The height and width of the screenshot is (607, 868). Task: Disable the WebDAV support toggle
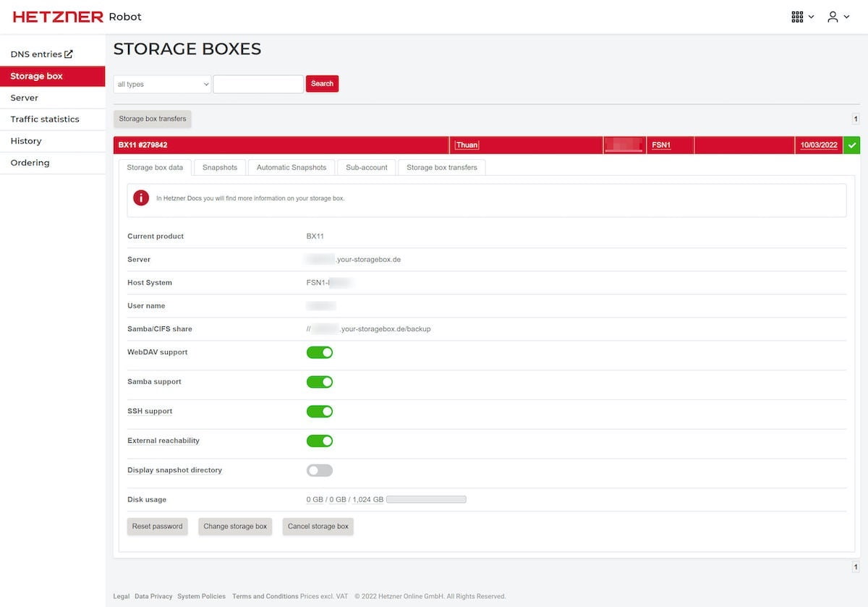pos(320,352)
